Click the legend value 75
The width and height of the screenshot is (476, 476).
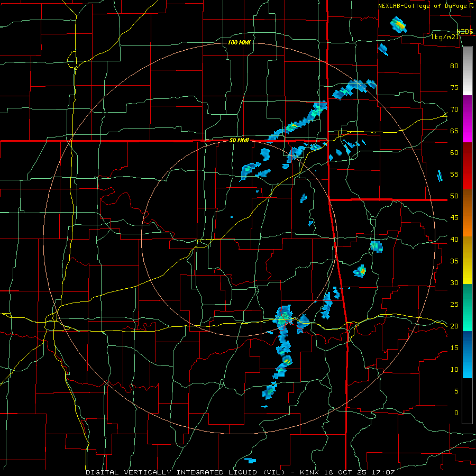454,87
